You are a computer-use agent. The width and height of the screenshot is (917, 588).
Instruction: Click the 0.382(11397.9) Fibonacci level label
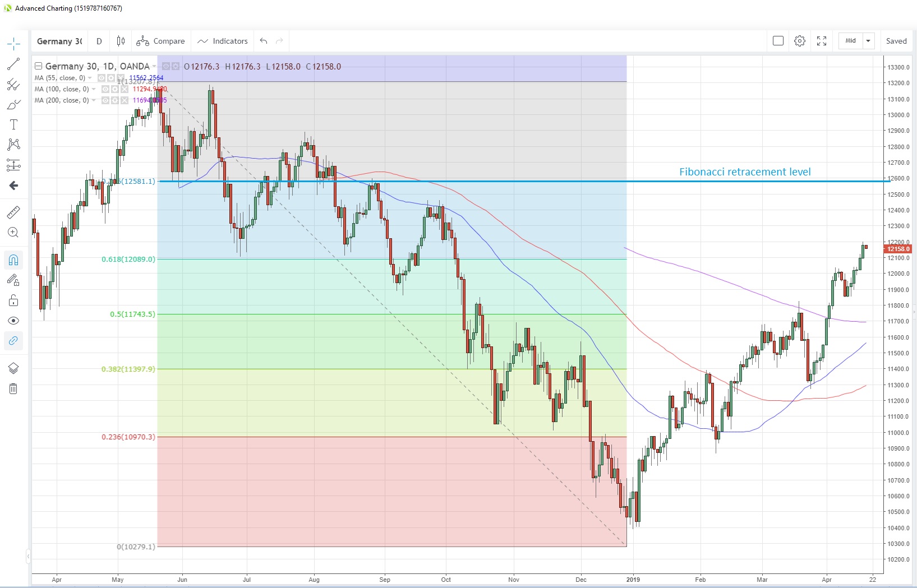click(128, 369)
